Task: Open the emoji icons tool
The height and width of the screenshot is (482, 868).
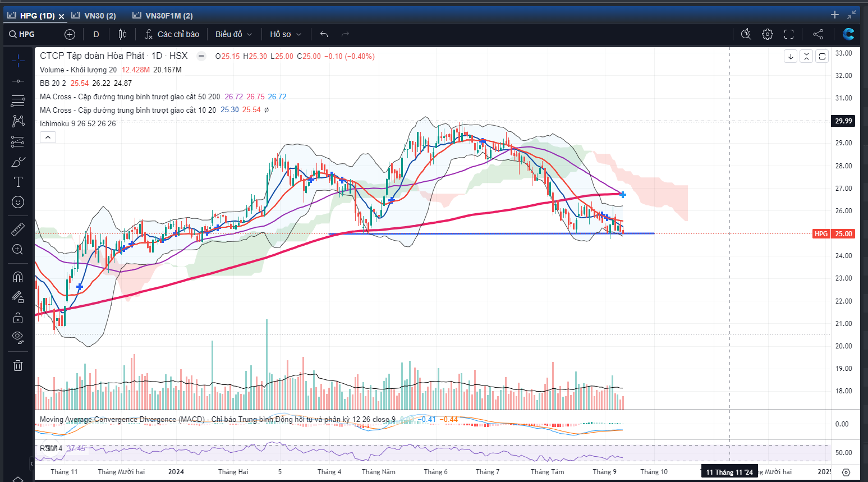Action: [18, 202]
